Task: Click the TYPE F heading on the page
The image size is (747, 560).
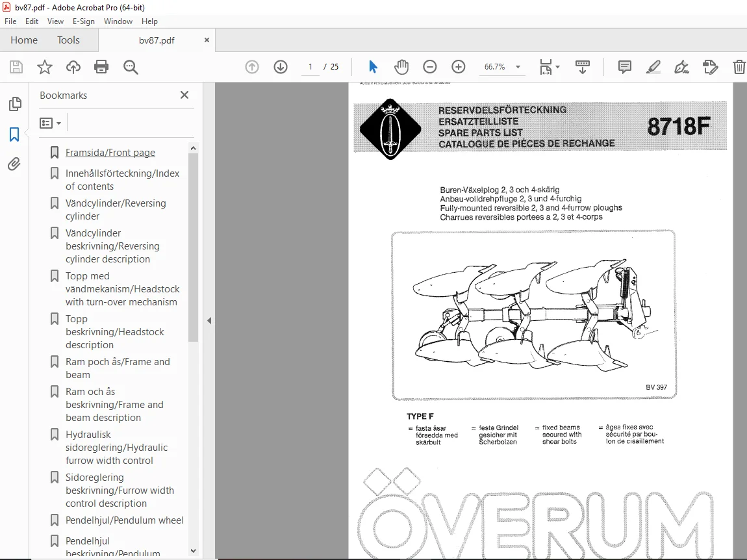Action: tap(420, 416)
